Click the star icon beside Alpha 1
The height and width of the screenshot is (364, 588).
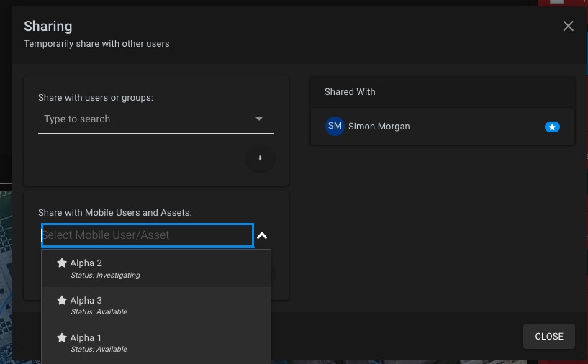62,337
